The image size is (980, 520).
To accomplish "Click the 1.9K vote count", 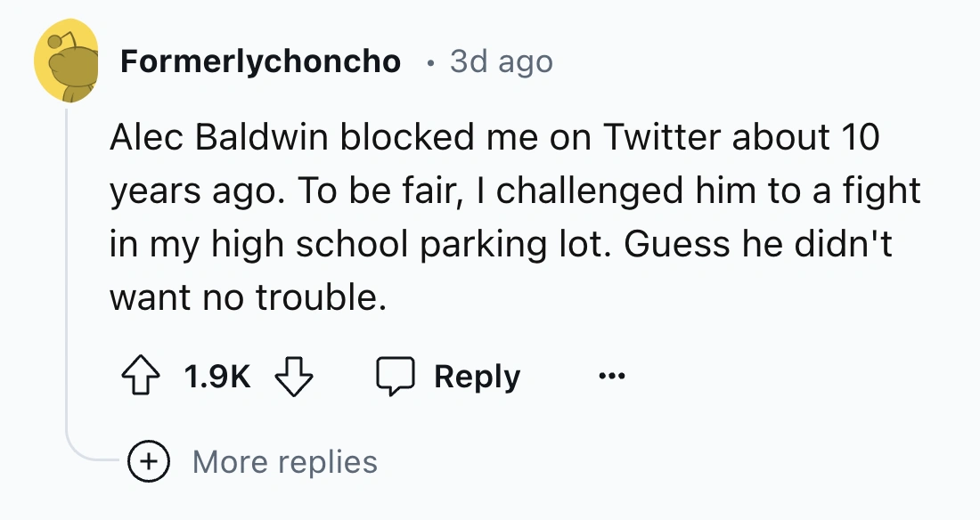I will tap(216, 377).
